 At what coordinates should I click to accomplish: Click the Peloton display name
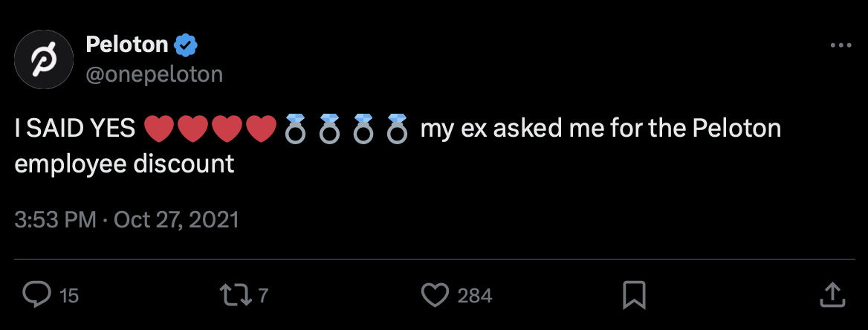point(127,45)
